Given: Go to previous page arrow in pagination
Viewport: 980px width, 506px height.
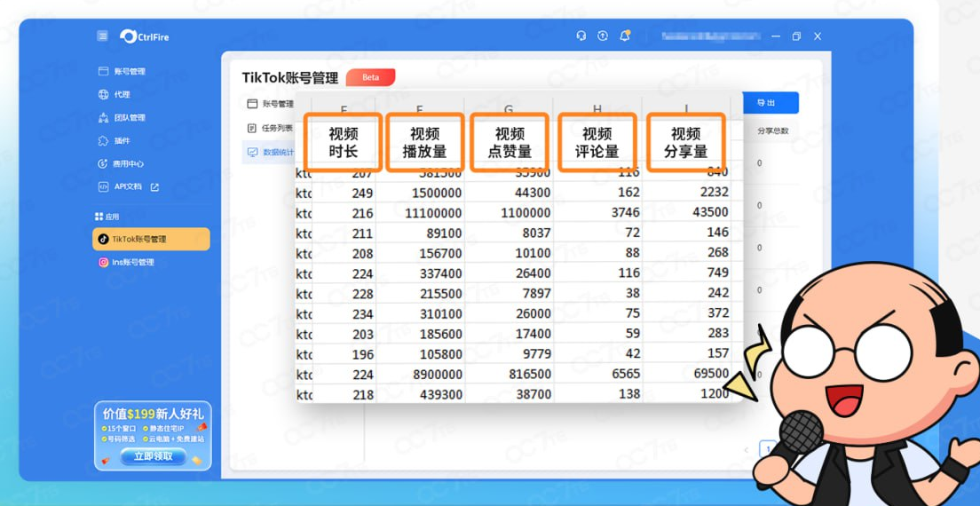Looking at the screenshot, I should [747, 449].
